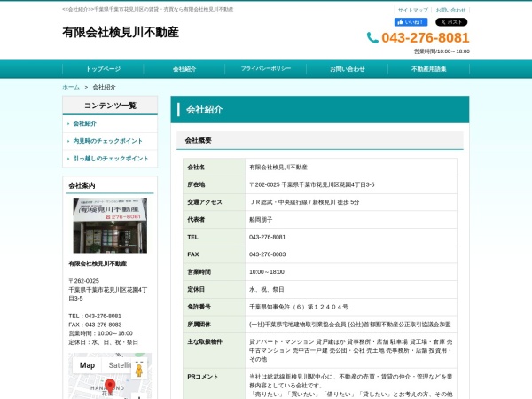Click the PRコメント description text
Screen dimensions: 532x399
(351, 386)
